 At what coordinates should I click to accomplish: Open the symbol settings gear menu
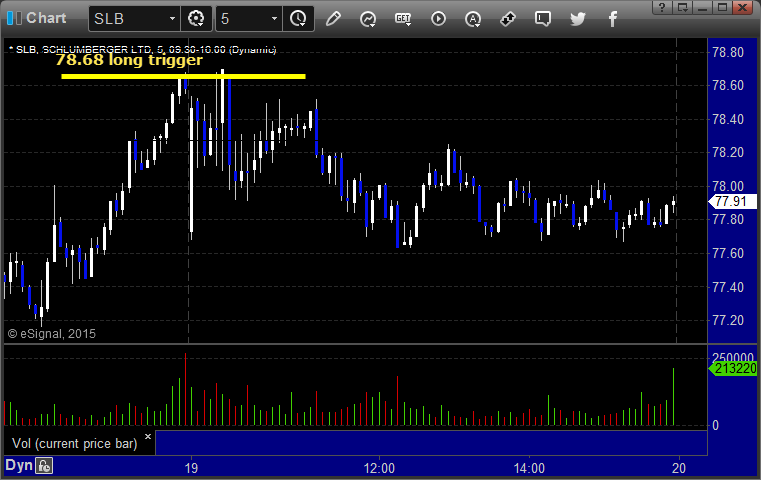coord(196,19)
